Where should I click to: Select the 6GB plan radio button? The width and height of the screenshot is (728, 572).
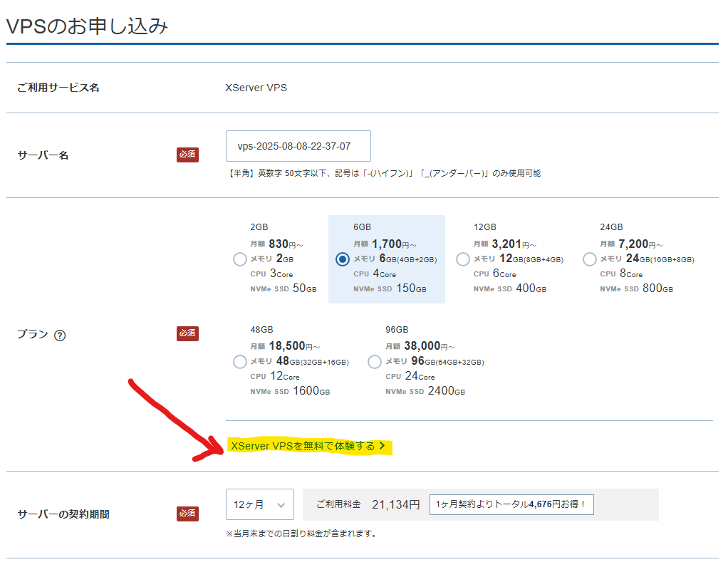coord(342,259)
